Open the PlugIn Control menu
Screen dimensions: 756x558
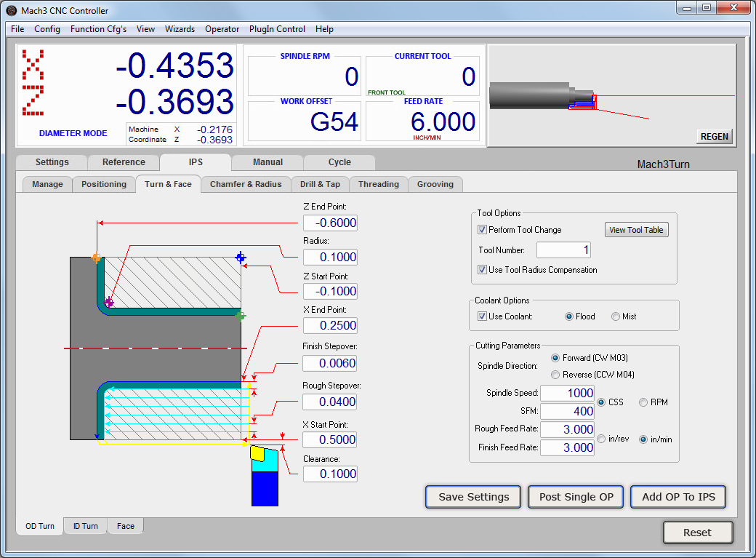(277, 29)
